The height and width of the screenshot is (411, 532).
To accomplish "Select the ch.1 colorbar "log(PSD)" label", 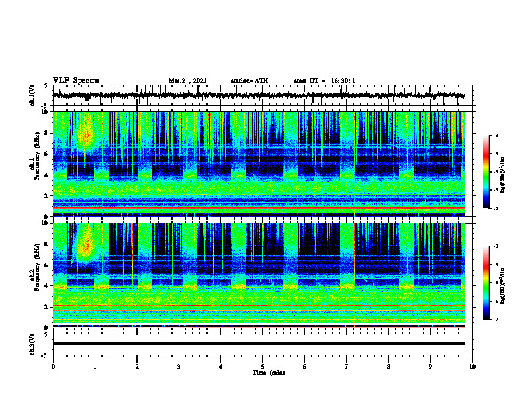I will point(503,175).
